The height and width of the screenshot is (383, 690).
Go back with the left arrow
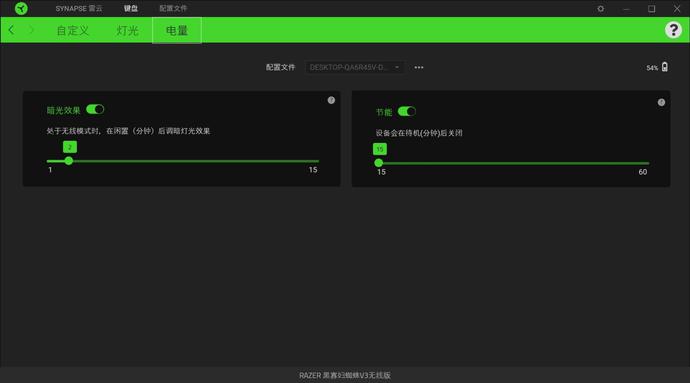point(11,30)
